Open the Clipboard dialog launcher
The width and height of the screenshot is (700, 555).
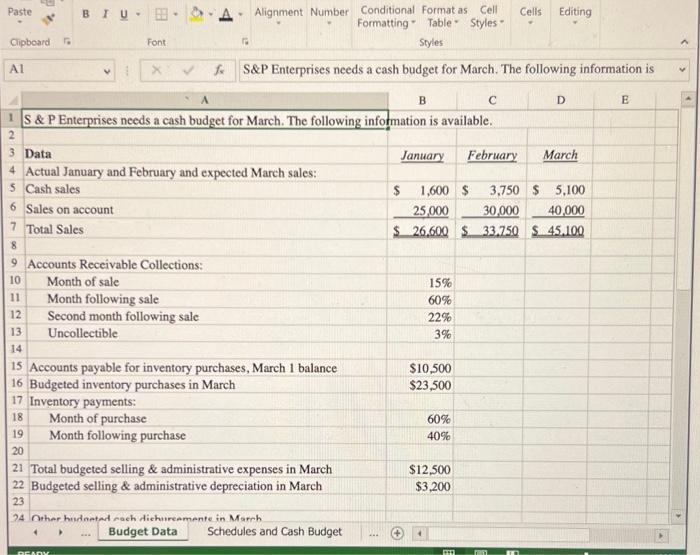(x=67, y=42)
